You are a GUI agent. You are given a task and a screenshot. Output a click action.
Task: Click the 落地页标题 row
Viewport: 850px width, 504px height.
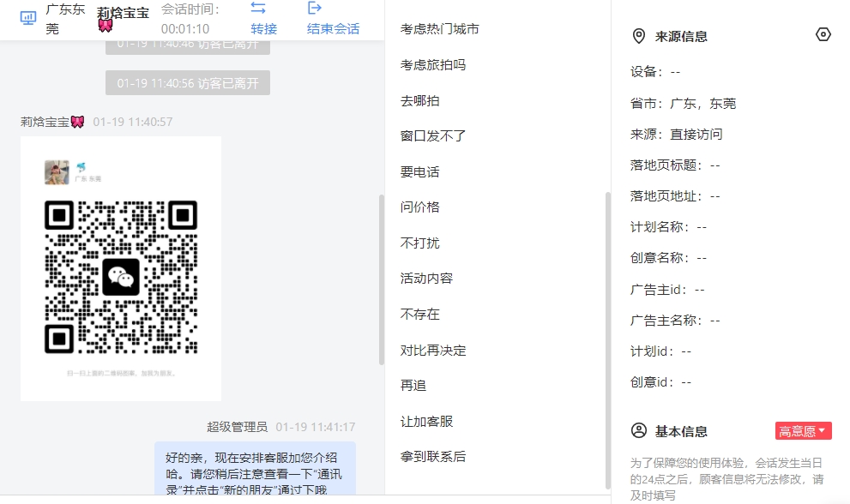(675, 165)
